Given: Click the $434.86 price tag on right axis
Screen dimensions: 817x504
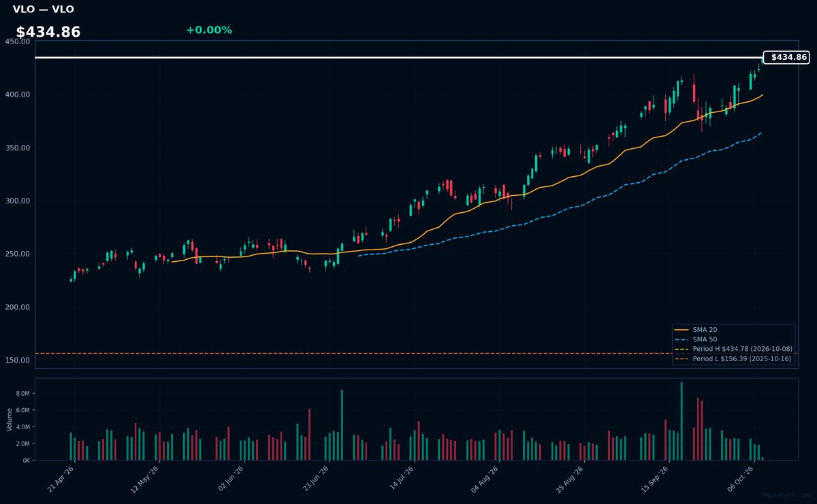Looking at the screenshot, I should coord(786,58).
